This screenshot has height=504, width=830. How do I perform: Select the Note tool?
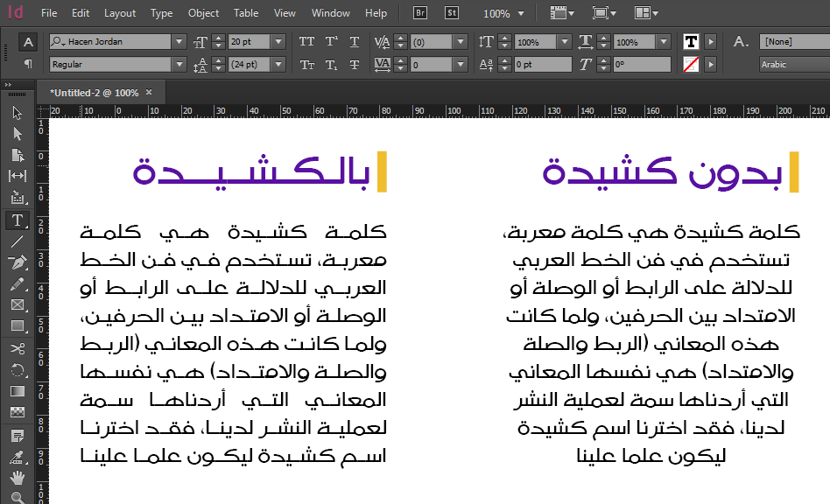click(17, 437)
